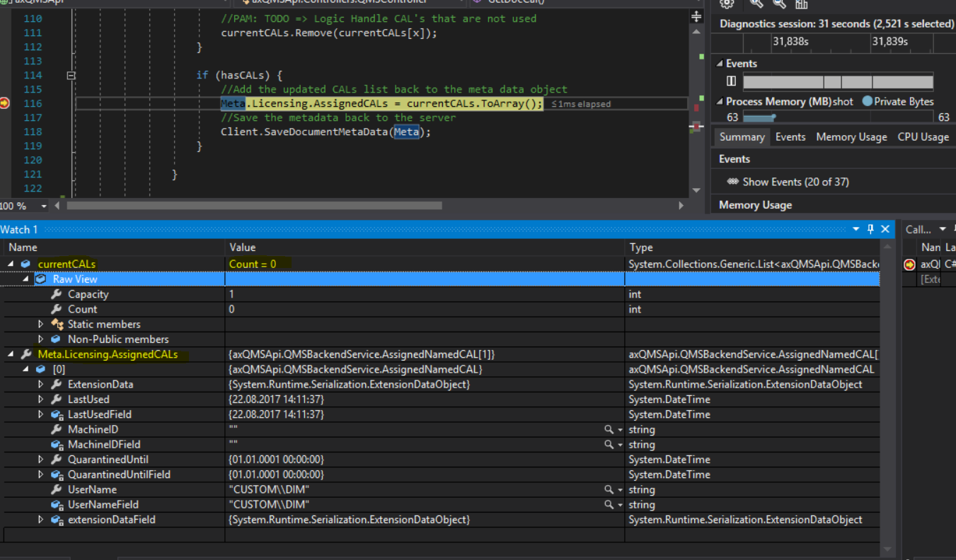956x560 pixels.
Task: Pin the Watch 1 panel
Action: point(870,229)
